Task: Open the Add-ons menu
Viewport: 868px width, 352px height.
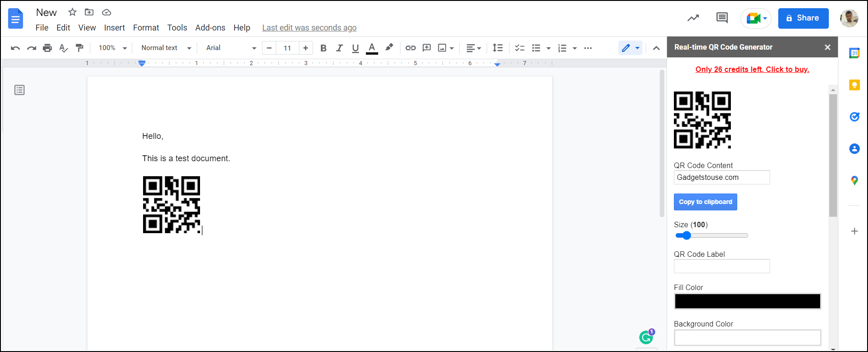Action: 210,28
